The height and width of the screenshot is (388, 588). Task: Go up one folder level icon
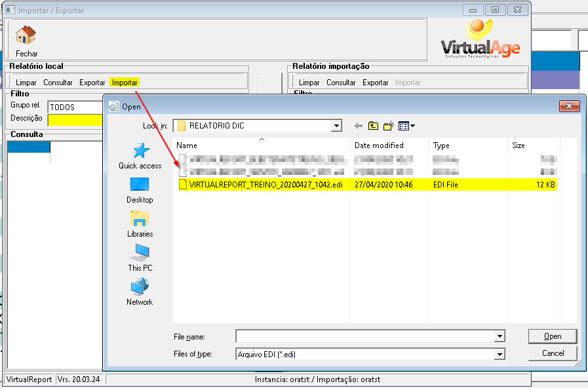tap(373, 126)
